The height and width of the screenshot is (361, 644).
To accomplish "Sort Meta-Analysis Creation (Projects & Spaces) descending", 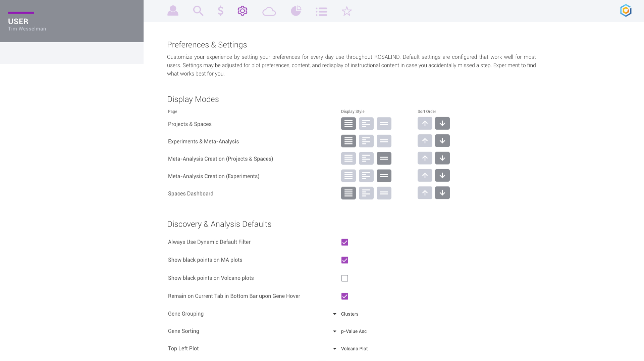I will 442,158.
